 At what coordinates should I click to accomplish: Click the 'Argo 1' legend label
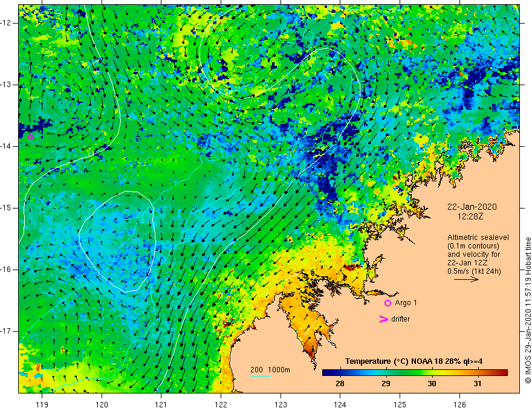pyautogui.click(x=406, y=303)
